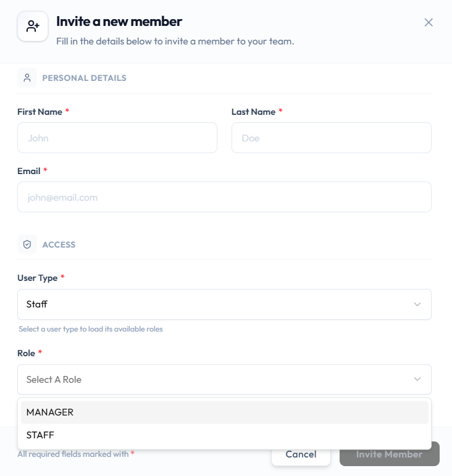Click the Invite Member button
452x476 pixels.
click(x=390, y=454)
